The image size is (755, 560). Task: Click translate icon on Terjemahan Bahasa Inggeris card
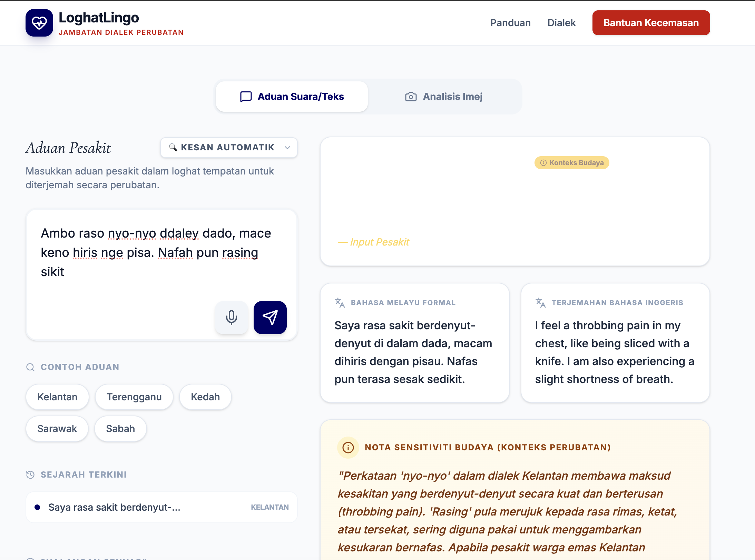tap(540, 303)
